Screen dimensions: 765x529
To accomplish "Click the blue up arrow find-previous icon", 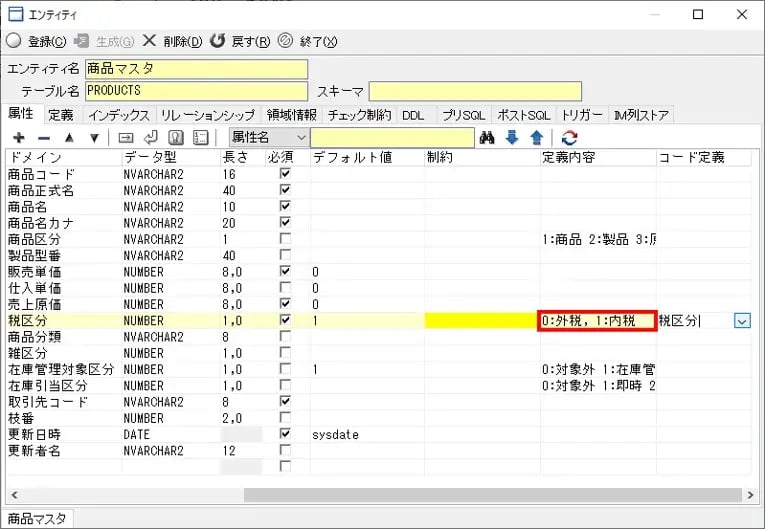I will [x=536, y=137].
